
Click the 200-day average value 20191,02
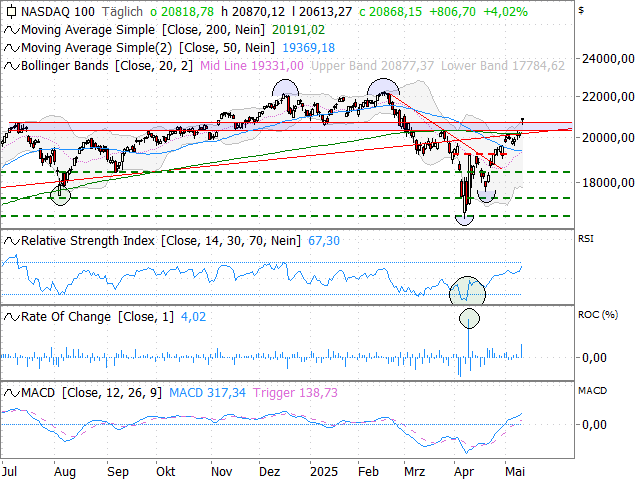(298, 30)
